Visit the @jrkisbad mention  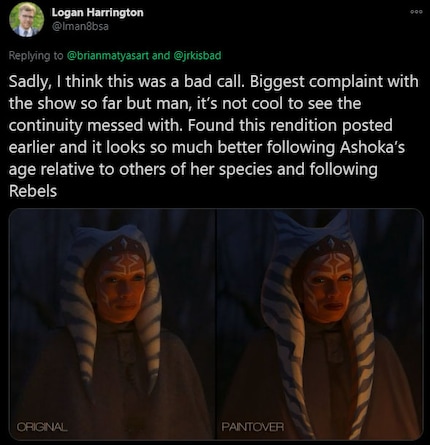[197, 55]
